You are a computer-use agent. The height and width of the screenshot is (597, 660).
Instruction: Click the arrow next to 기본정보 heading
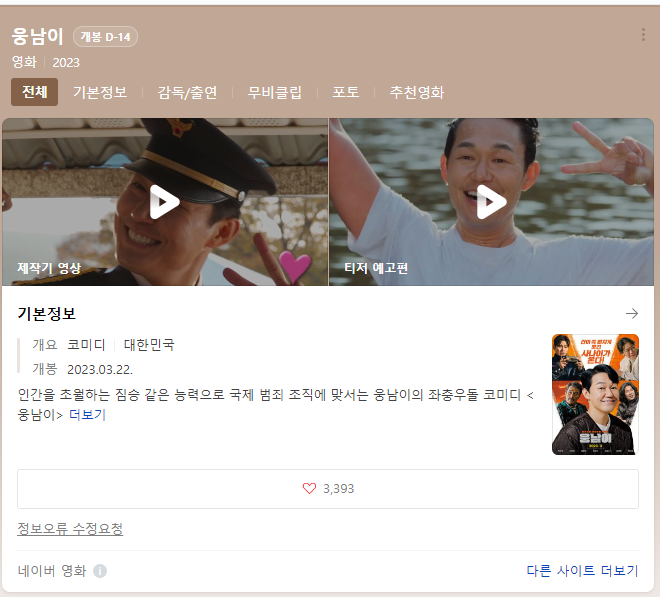coord(631,314)
